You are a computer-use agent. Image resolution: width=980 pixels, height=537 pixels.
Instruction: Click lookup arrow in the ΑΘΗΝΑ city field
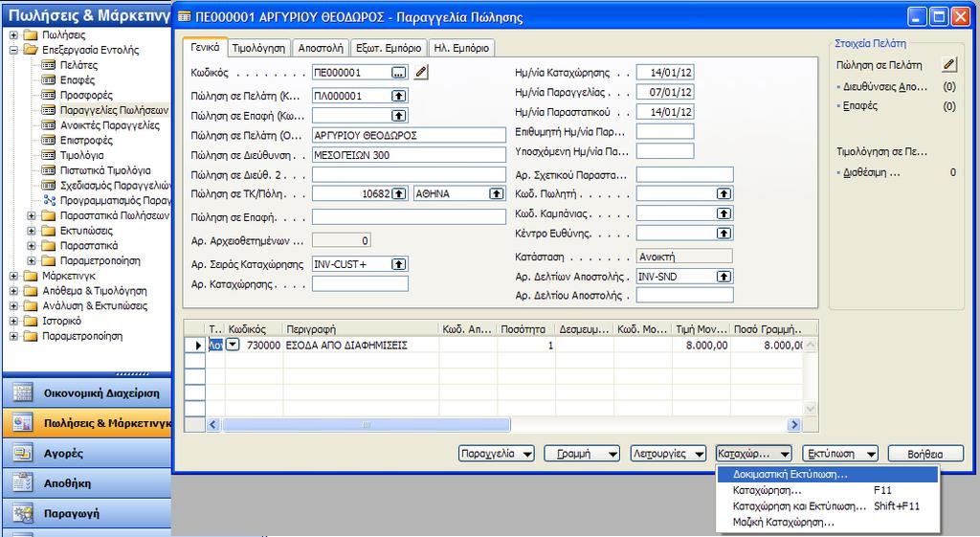point(497,193)
